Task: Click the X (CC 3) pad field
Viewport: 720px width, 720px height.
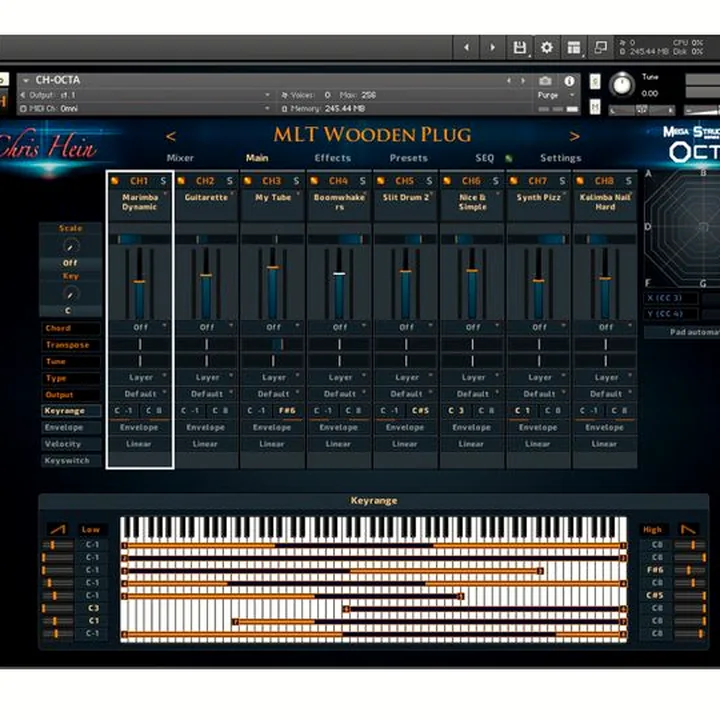Action: click(671, 298)
